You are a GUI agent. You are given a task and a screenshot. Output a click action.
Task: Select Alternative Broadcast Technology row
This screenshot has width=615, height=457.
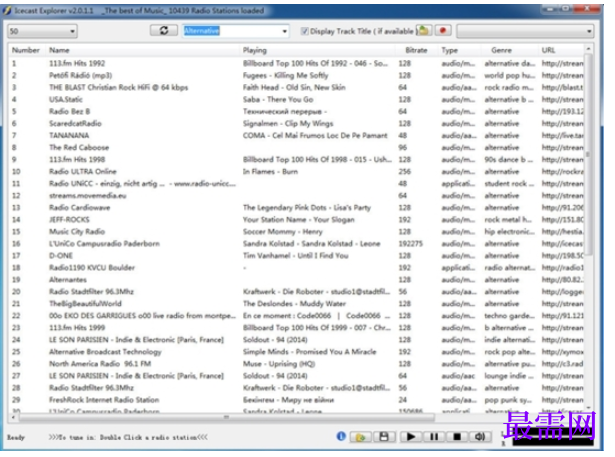click(296, 351)
